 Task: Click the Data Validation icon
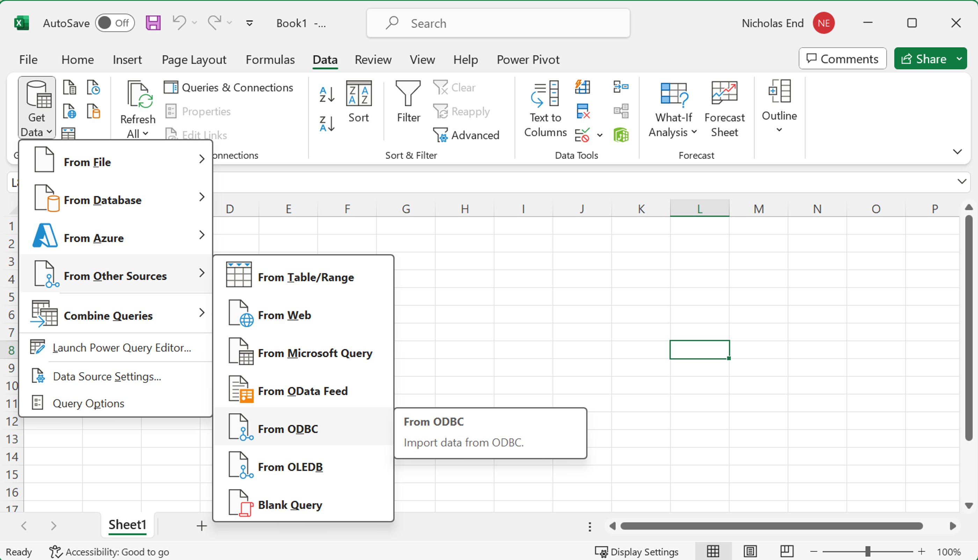[582, 135]
